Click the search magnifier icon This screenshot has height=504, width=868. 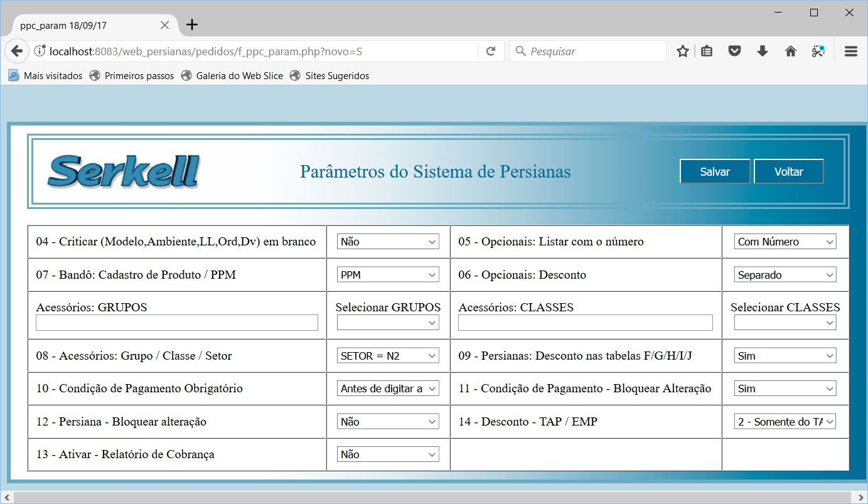click(521, 51)
